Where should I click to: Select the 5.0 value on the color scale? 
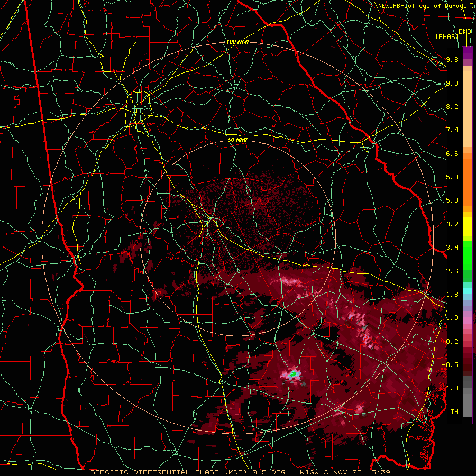[452, 200]
